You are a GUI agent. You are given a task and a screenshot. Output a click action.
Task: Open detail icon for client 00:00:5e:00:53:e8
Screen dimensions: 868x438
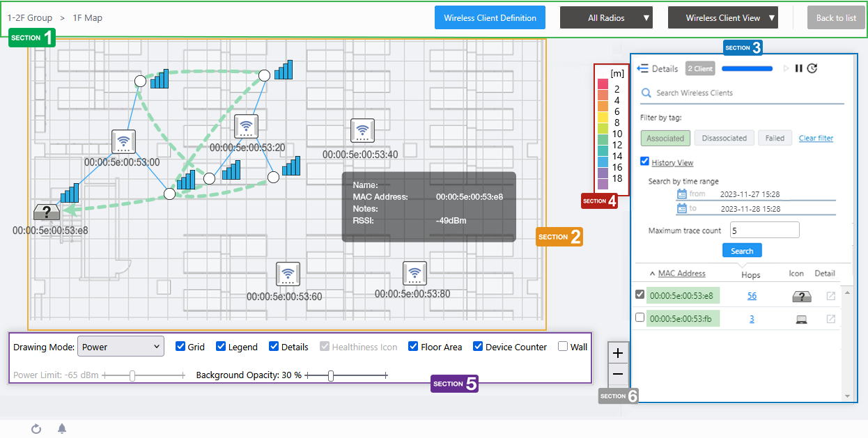[830, 296]
